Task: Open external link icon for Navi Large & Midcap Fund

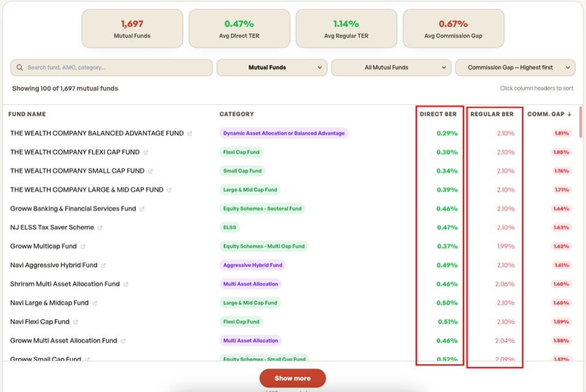Action: click(95, 303)
